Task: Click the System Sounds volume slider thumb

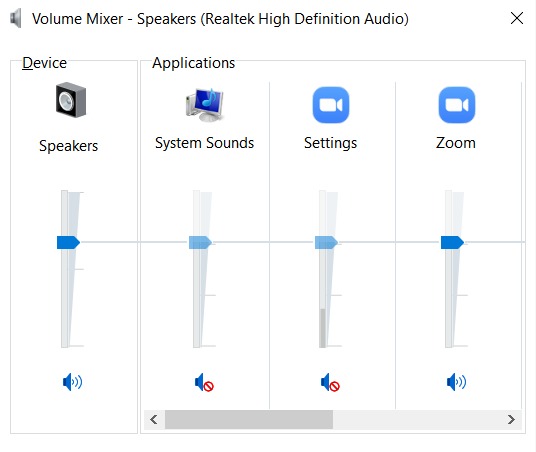Action: [200, 242]
